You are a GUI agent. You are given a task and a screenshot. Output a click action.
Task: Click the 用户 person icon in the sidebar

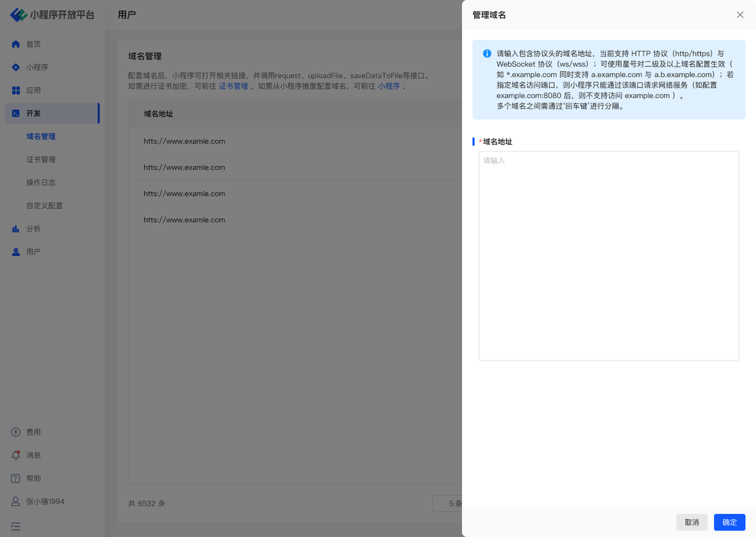[x=16, y=252]
